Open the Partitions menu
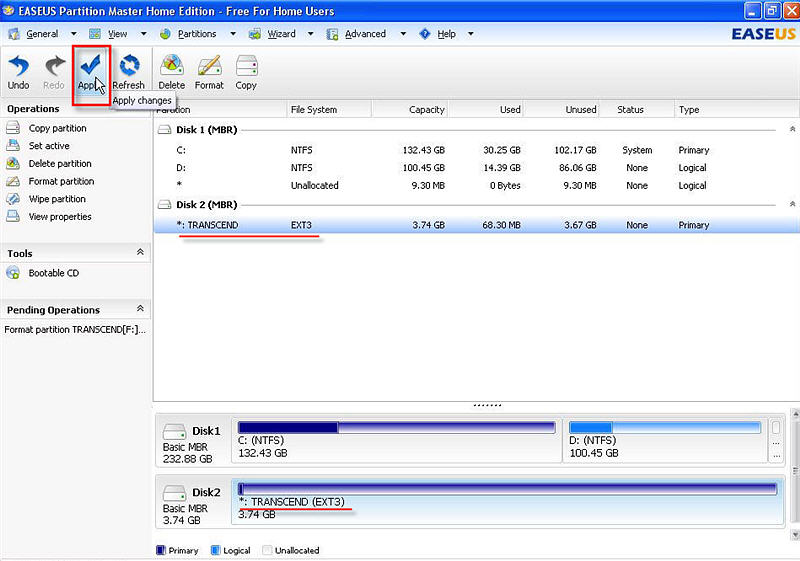This screenshot has width=800, height=561. [197, 34]
